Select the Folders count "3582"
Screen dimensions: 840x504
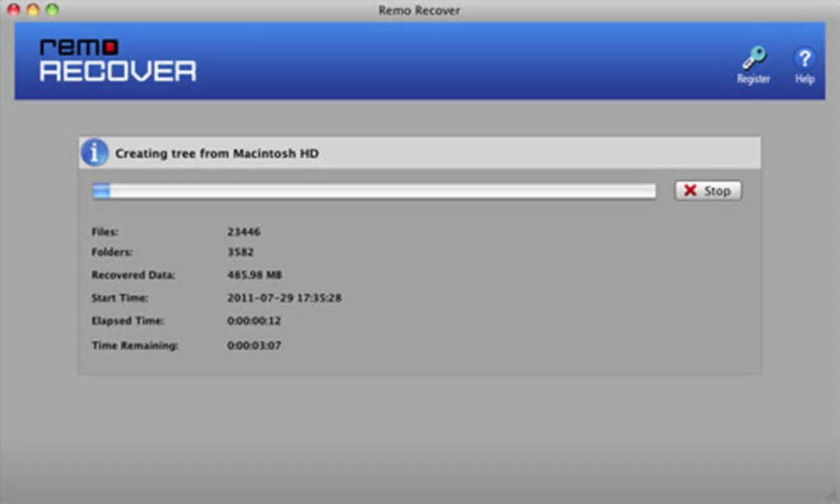pos(240,252)
